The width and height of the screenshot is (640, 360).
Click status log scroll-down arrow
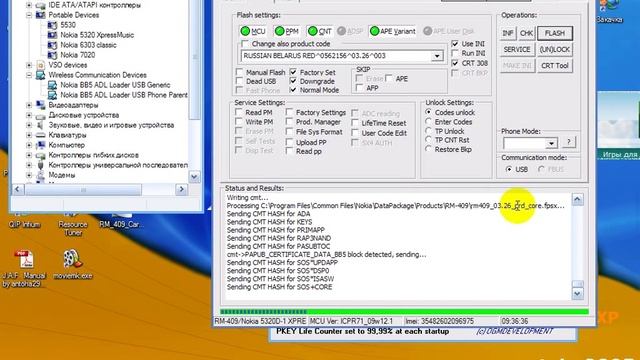tap(577, 293)
